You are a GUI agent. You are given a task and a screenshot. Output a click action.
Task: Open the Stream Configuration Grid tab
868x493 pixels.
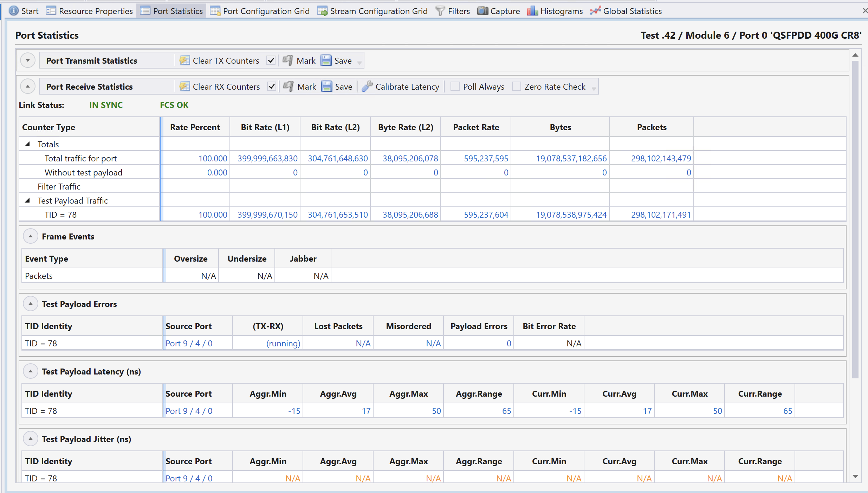coord(373,11)
